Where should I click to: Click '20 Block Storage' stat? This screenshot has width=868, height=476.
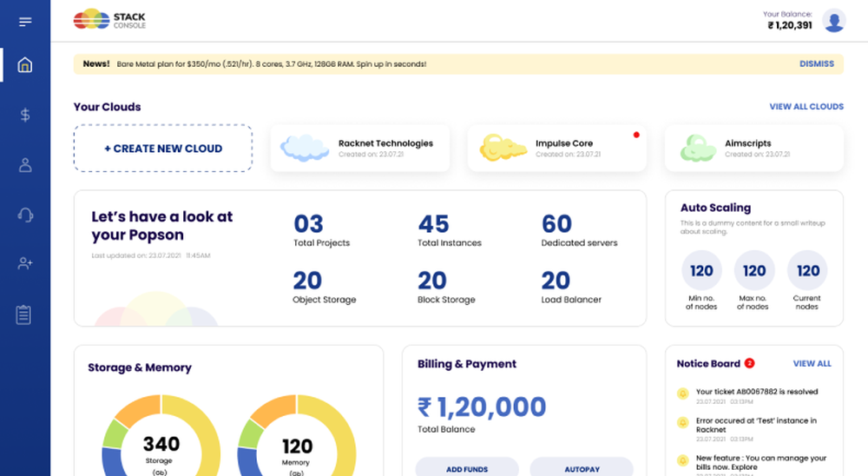pyautogui.click(x=446, y=287)
